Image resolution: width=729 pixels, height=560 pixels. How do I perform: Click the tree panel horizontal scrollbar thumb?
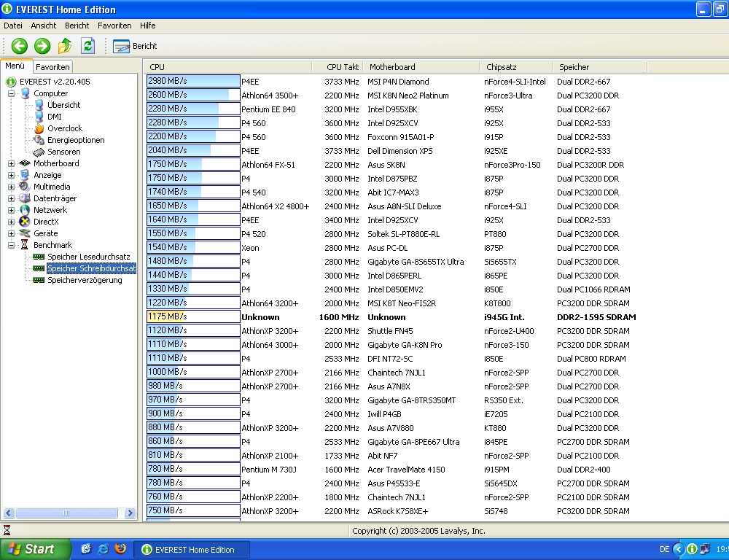pos(66,513)
